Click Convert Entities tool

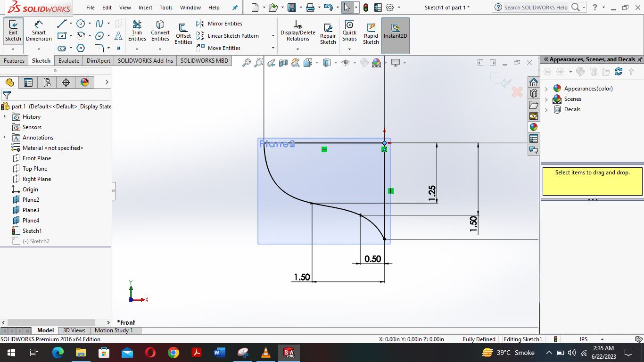pyautogui.click(x=160, y=31)
